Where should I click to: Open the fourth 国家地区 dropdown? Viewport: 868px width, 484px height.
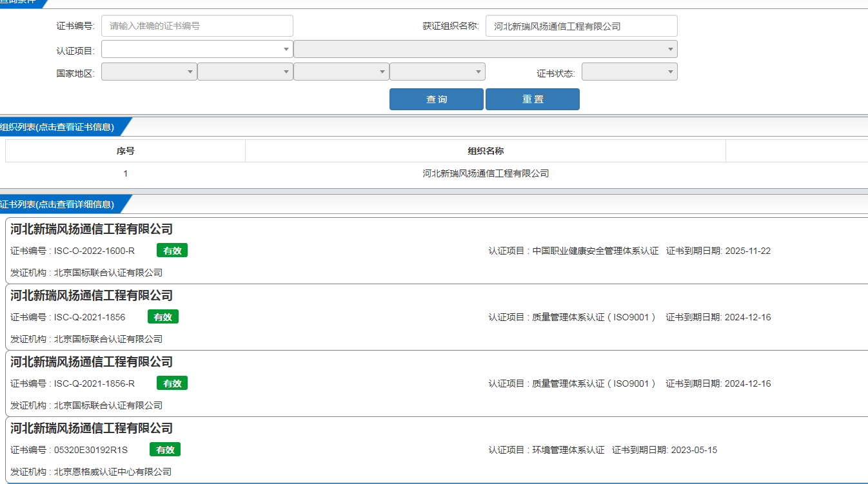[x=437, y=72]
